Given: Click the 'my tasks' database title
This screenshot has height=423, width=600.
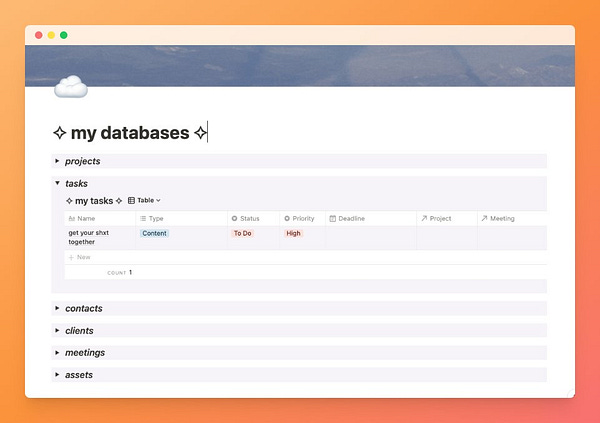Looking at the screenshot, I should point(94,201).
